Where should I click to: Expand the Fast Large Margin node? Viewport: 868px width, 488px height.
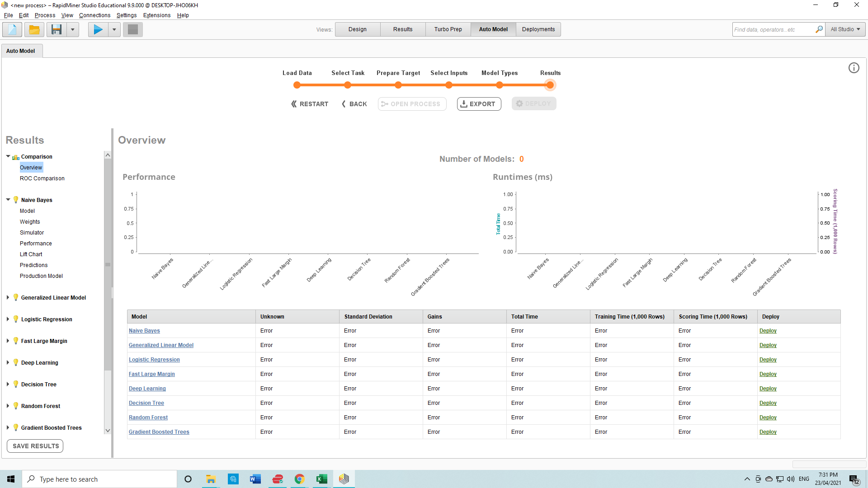tap(8, 341)
